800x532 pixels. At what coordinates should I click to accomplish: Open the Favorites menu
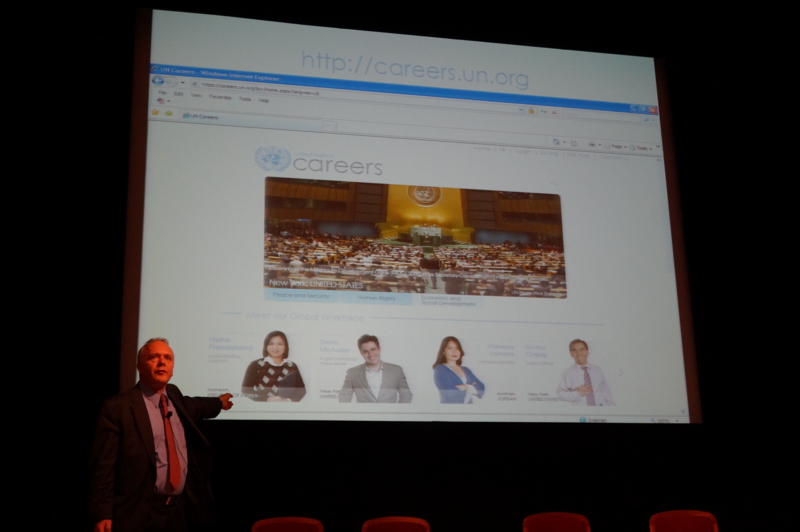[x=220, y=97]
